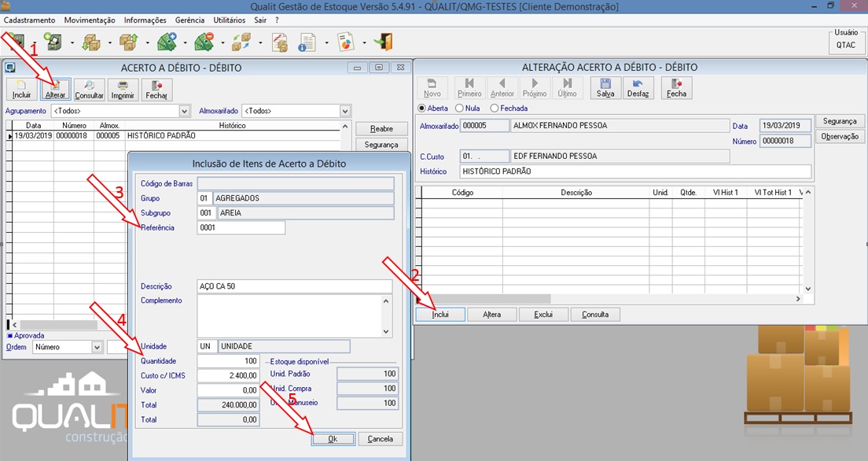
Task: Click Ok in Inclusão de Itens dialog
Action: 333,439
